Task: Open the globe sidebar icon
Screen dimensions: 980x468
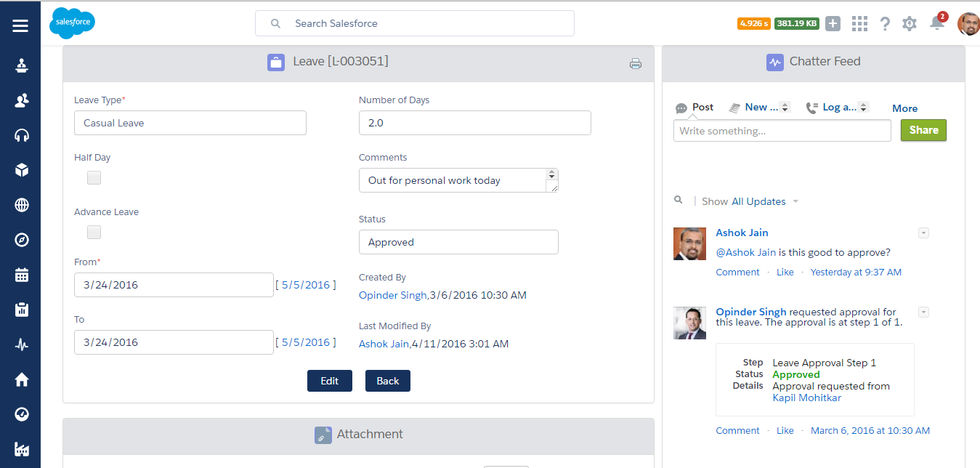Action: tap(22, 205)
